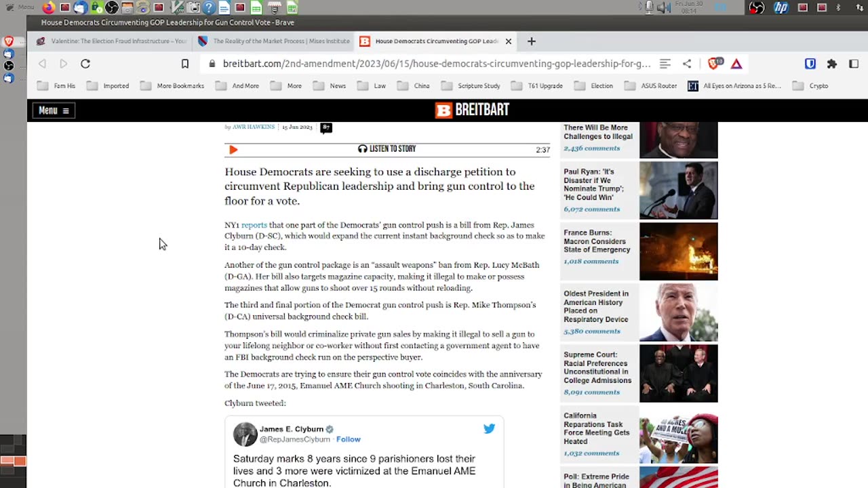Launch the screenshot camera tool in panel

pos(193,7)
